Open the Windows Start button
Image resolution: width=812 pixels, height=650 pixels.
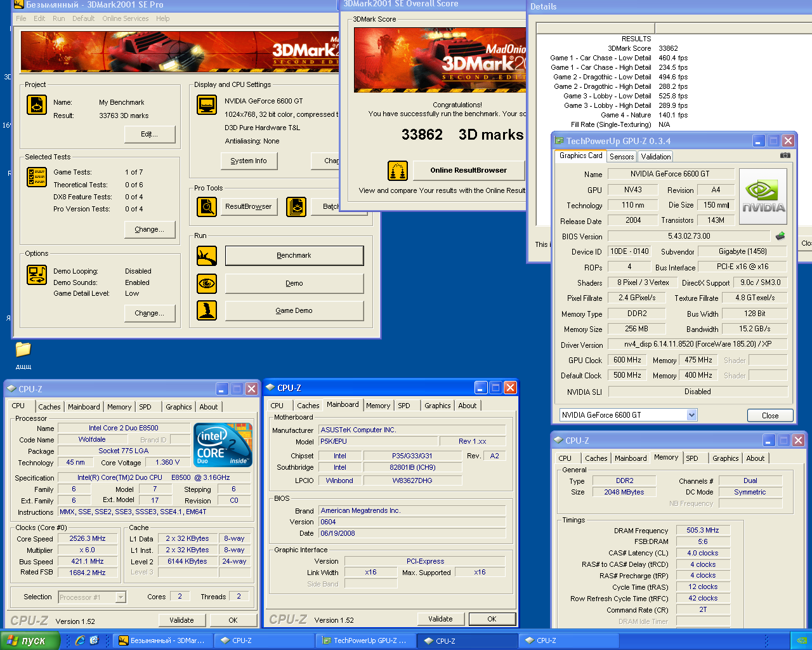pyautogui.click(x=30, y=640)
